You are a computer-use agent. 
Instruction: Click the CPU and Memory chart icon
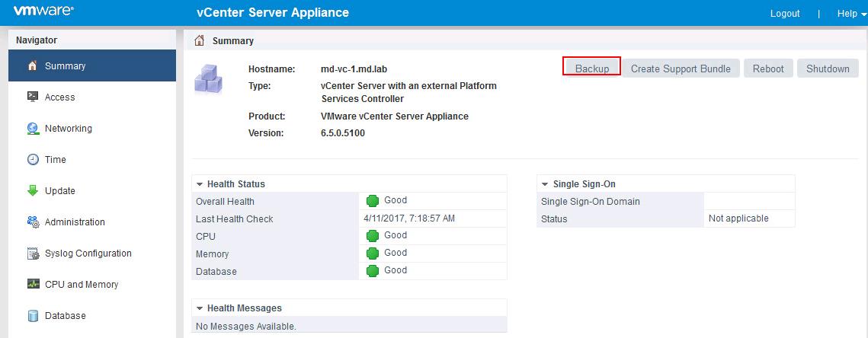33,285
